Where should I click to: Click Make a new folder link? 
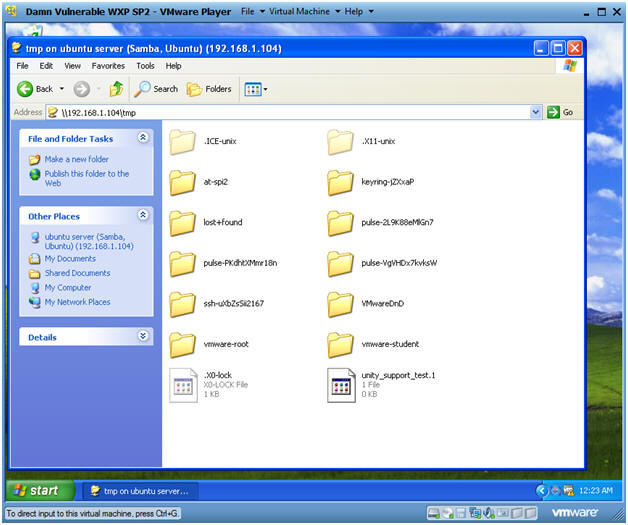(76, 159)
